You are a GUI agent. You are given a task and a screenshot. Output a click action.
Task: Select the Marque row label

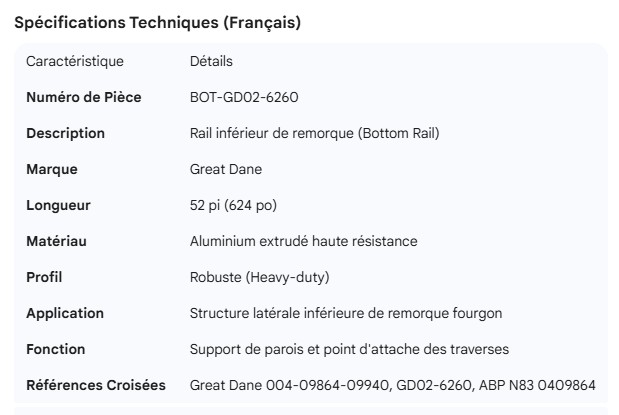(51, 169)
